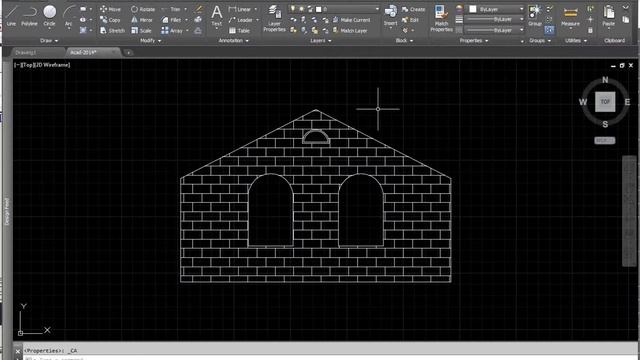Expand the Layers panel
Image resolution: width=640 pixels, height=360 pixels.
321,40
